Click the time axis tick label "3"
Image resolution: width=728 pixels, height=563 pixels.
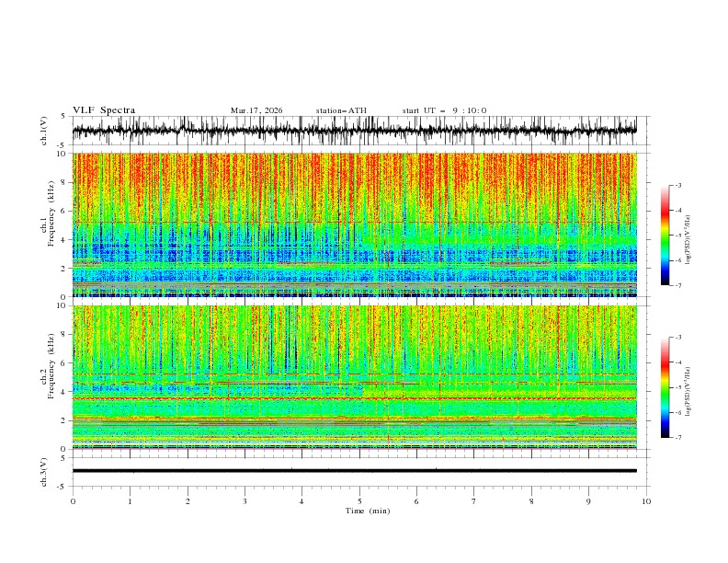245,501
